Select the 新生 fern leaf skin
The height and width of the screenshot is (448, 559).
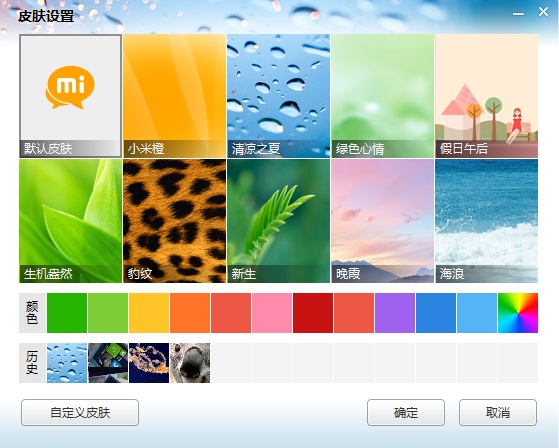278,221
